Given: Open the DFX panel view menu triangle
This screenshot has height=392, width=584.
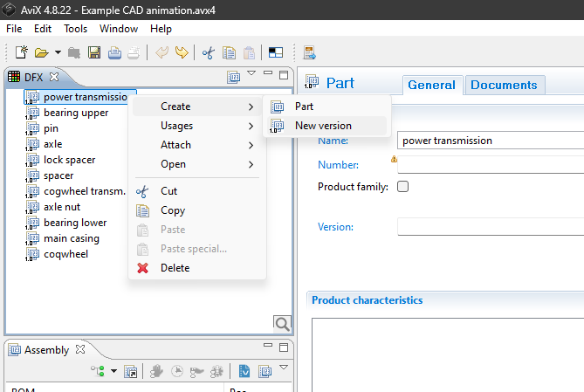Looking at the screenshot, I should coord(251,75).
